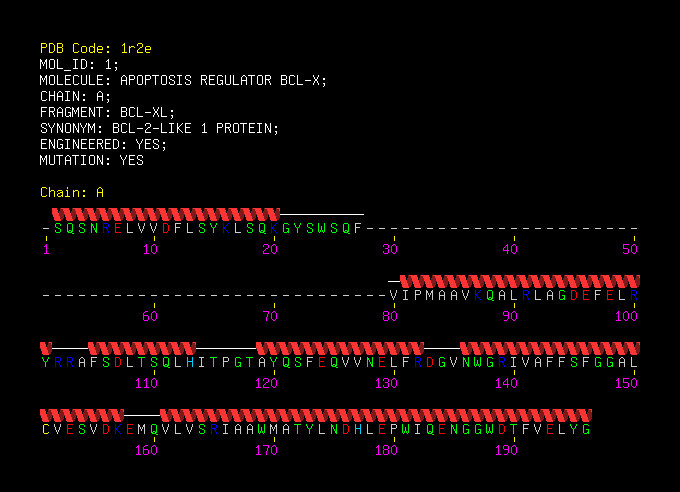Viewport: 680px width, 492px height.
Task: Click the 'PDB Code: 1r2e' header line
Action: click(x=95, y=48)
